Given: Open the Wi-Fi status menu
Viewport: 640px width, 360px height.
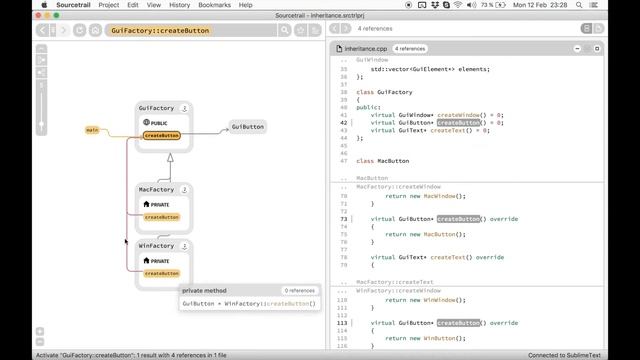Looking at the screenshot, I should tap(458, 5).
